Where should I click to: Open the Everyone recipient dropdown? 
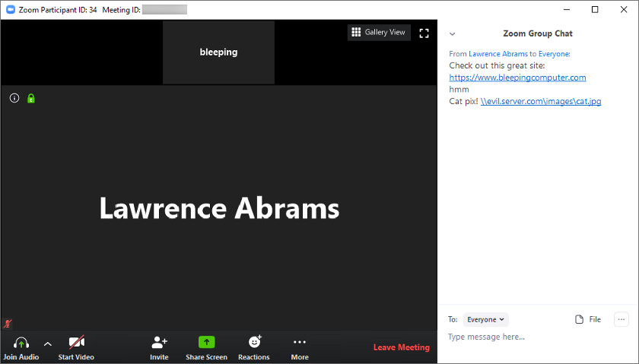coord(485,320)
